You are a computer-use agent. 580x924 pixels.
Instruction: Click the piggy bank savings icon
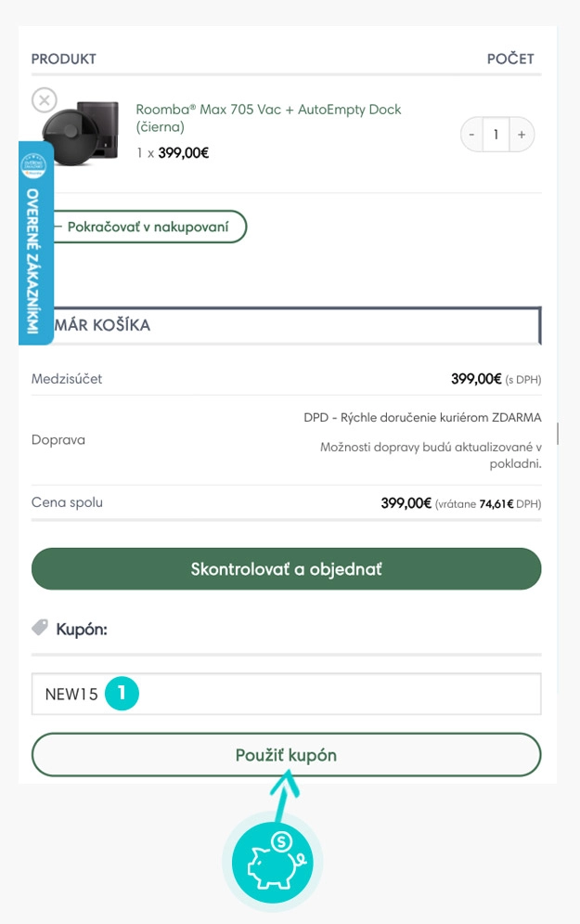point(272,858)
